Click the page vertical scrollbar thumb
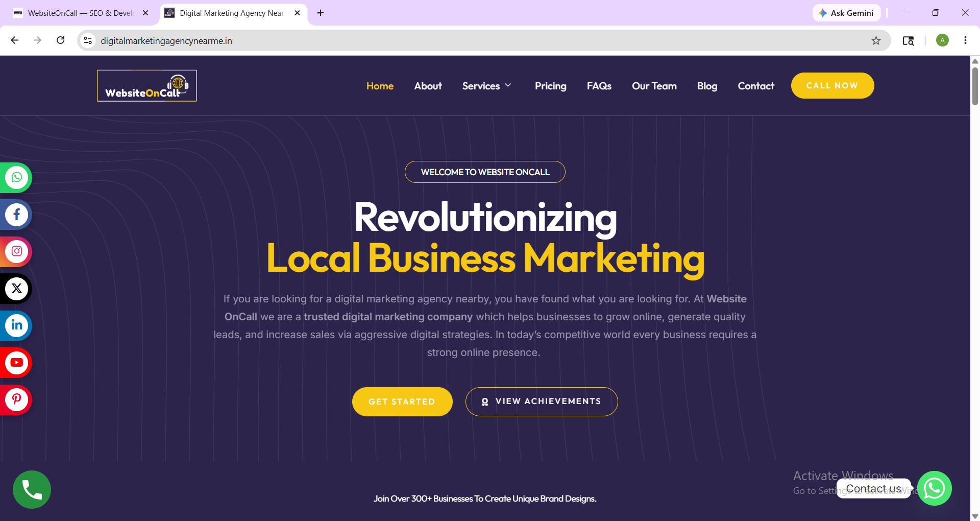 click(x=975, y=86)
